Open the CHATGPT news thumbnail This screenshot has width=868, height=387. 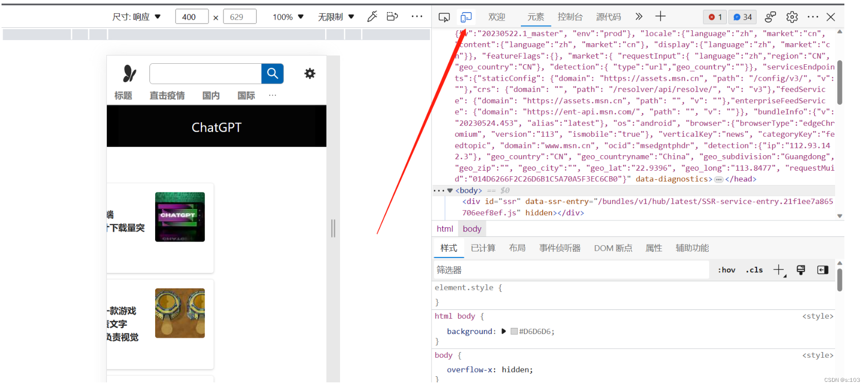pyautogui.click(x=180, y=217)
